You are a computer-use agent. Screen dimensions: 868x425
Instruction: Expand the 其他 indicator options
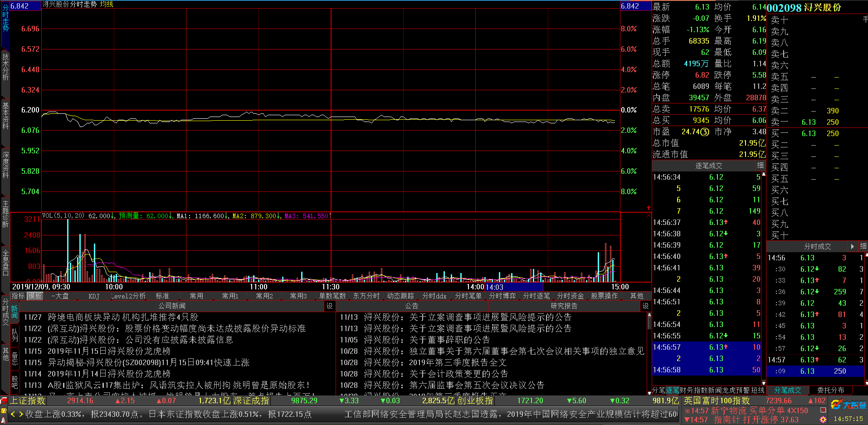[x=636, y=296]
